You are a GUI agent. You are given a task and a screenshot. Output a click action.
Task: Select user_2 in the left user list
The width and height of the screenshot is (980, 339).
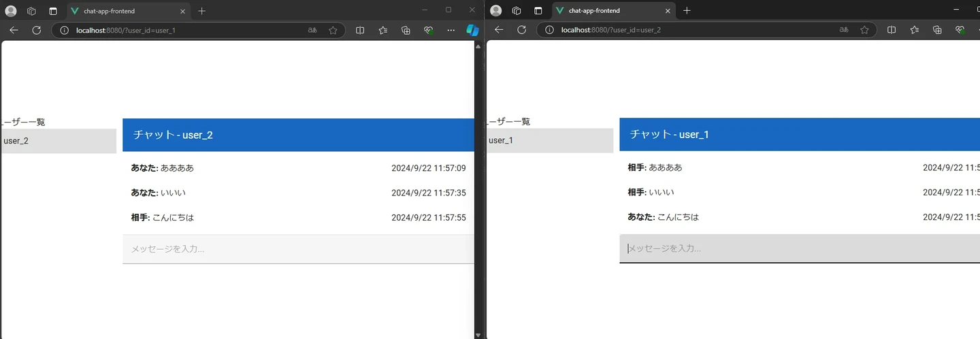tap(59, 141)
